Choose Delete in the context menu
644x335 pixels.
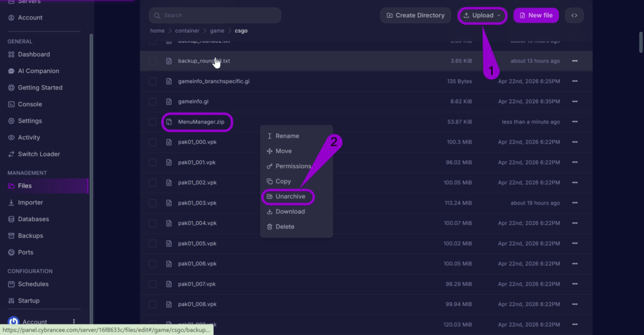296,227
